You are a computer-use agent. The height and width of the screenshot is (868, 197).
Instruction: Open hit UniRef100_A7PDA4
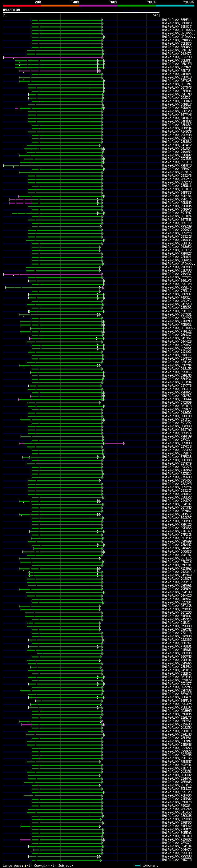(x=176, y=91)
